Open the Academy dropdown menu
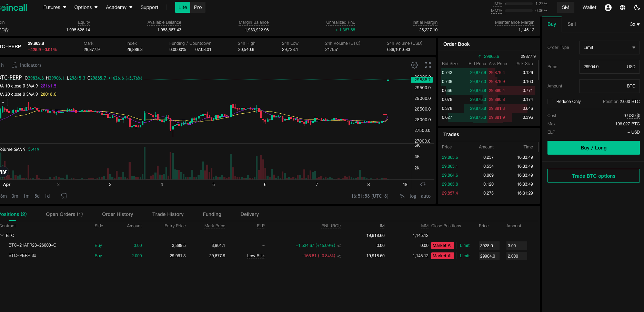Viewport: 644px width, 312px height. coord(119,7)
